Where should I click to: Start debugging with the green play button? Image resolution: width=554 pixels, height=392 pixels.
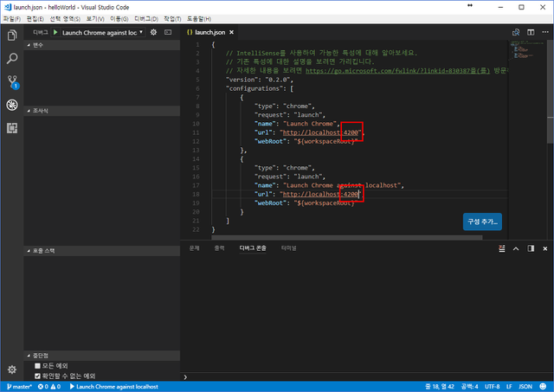[x=55, y=32]
